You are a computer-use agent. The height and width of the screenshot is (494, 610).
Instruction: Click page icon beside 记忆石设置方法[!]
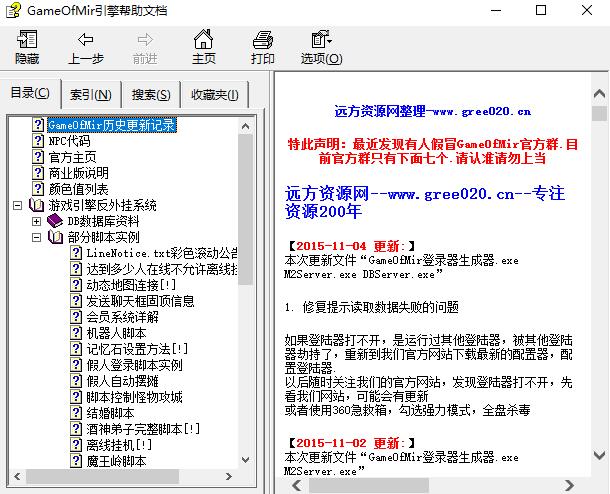(76, 349)
